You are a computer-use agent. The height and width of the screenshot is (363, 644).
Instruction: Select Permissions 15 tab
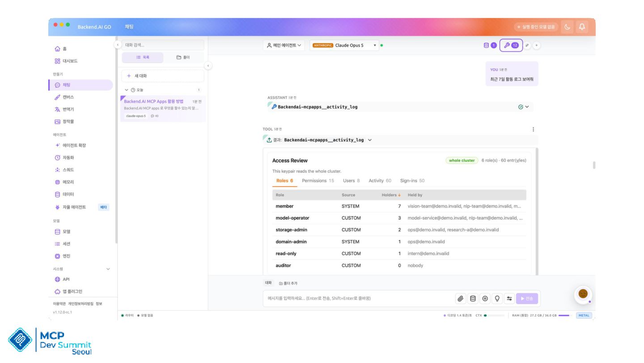point(318,181)
